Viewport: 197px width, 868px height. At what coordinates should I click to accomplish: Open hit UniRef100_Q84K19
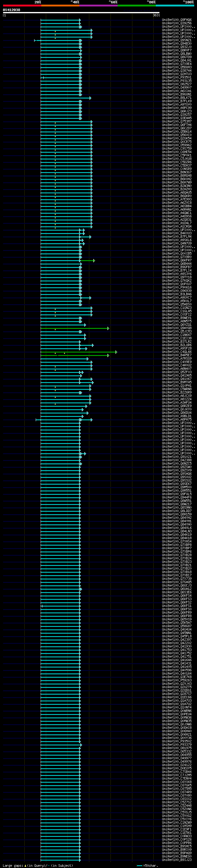pyautogui.click(x=177, y=535)
